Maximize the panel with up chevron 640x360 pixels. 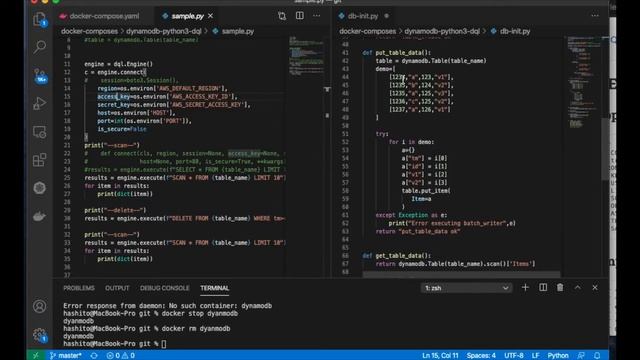coord(578,287)
